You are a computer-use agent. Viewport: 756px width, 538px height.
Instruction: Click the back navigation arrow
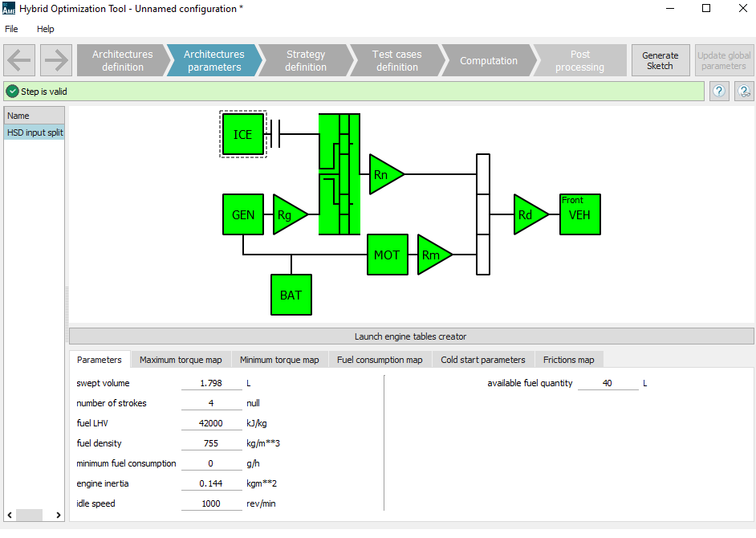[x=18, y=60]
